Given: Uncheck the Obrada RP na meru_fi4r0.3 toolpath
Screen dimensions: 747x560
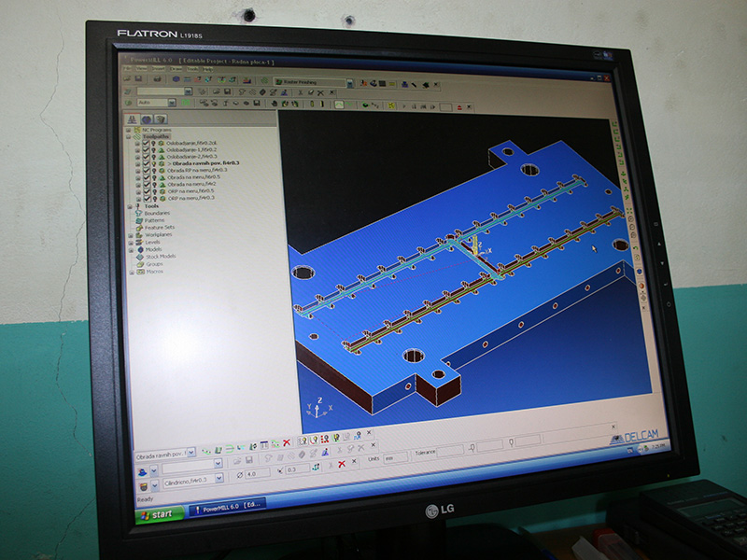Looking at the screenshot, I should click(146, 170).
